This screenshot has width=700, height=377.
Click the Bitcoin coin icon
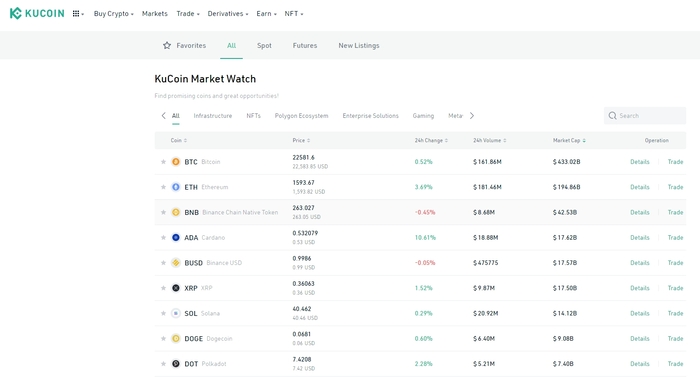coord(176,162)
